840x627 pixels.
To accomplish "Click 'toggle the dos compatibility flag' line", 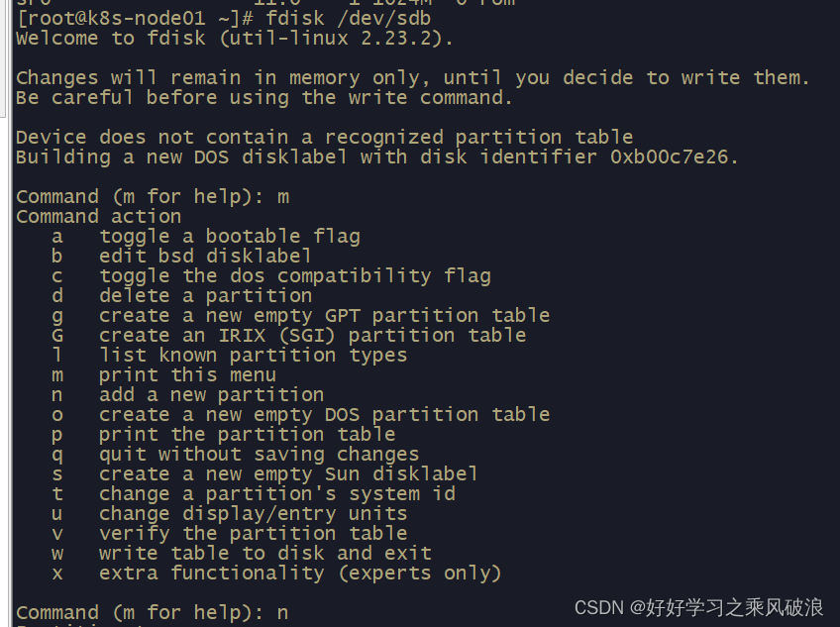I will tap(271, 276).
